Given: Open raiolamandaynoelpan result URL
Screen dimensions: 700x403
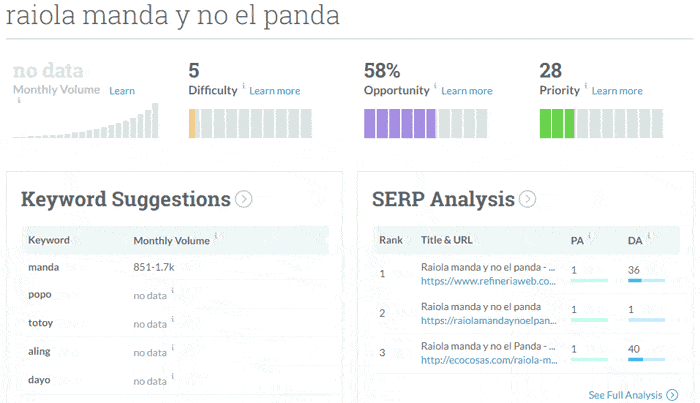Looking at the screenshot, I should [x=488, y=320].
